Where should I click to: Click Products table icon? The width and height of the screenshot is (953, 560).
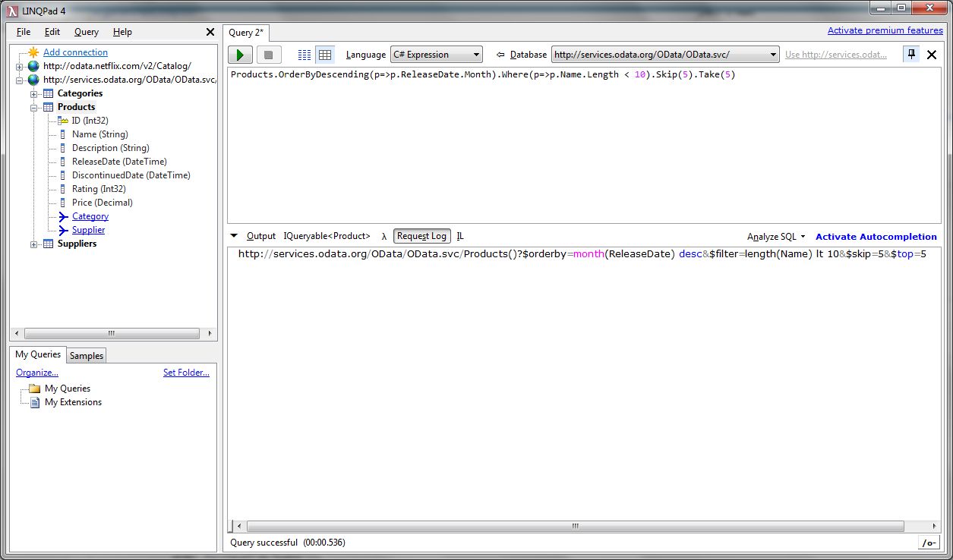pos(48,107)
